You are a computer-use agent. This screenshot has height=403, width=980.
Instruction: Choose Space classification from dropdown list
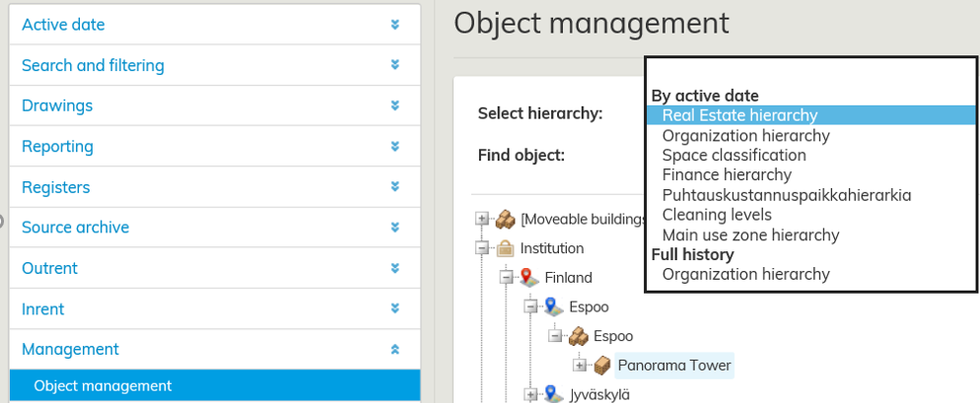pyautogui.click(x=734, y=156)
